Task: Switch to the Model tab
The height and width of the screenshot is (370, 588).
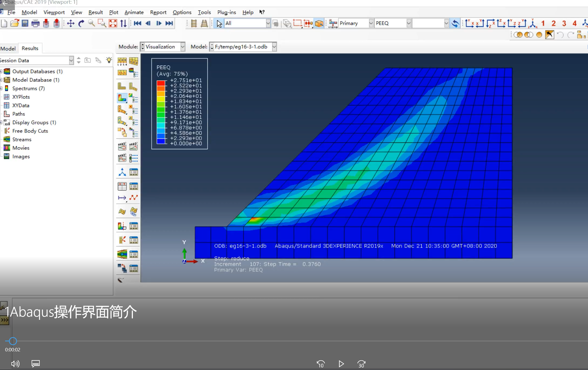Action: coord(8,48)
